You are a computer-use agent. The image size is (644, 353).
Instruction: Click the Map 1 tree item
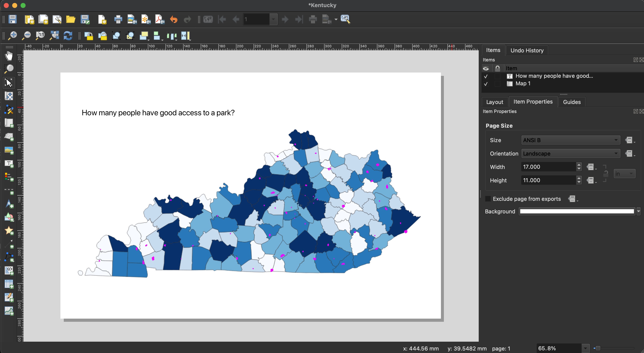[x=523, y=83]
